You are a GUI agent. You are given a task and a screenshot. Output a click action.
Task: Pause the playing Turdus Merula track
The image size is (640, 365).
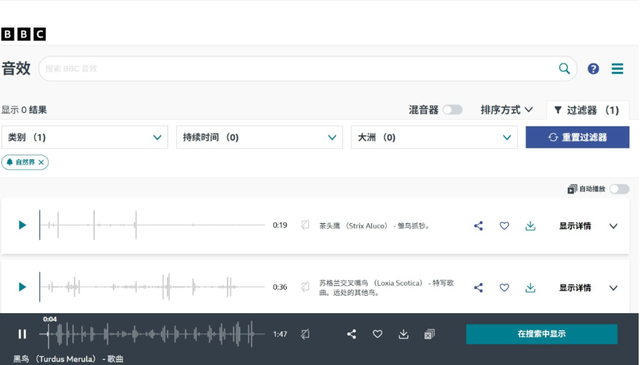click(x=22, y=334)
